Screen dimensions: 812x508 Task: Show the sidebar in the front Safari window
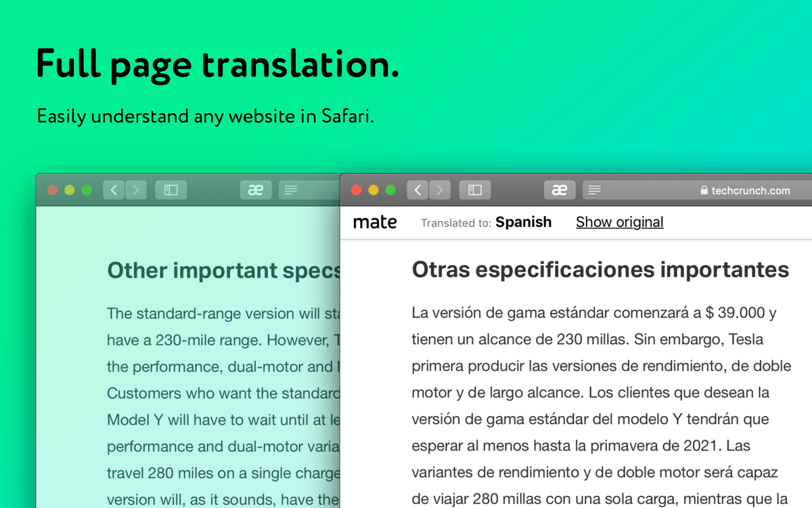(x=475, y=190)
